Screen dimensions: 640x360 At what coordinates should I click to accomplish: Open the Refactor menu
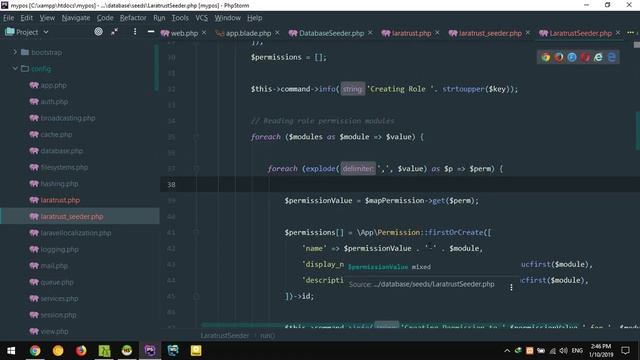[133, 18]
